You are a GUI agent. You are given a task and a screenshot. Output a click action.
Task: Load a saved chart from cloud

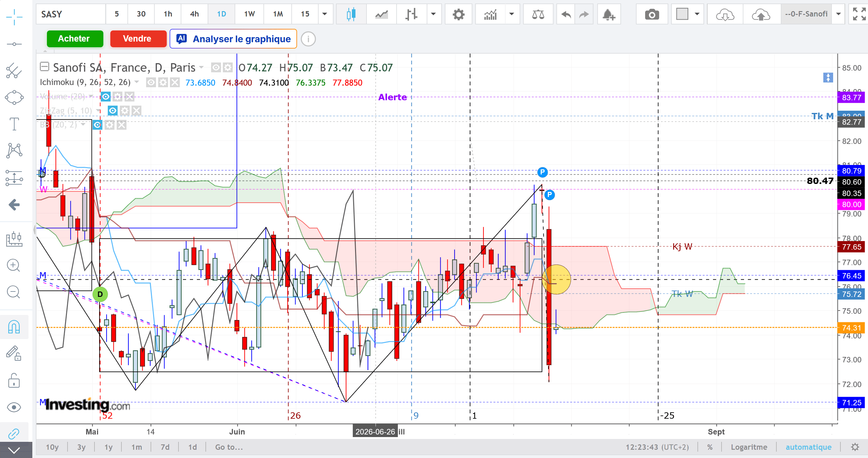(725, 14)
